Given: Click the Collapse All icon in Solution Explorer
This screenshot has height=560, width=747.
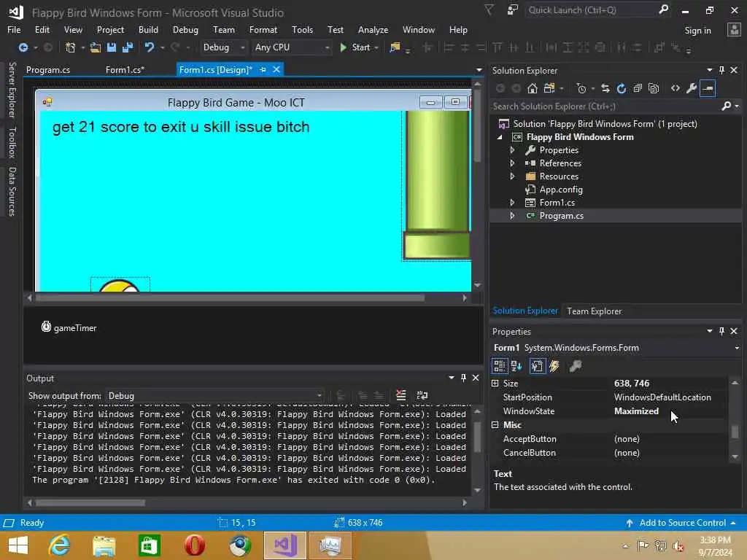Looking at the screenshot, I should (x=638, y=88).
